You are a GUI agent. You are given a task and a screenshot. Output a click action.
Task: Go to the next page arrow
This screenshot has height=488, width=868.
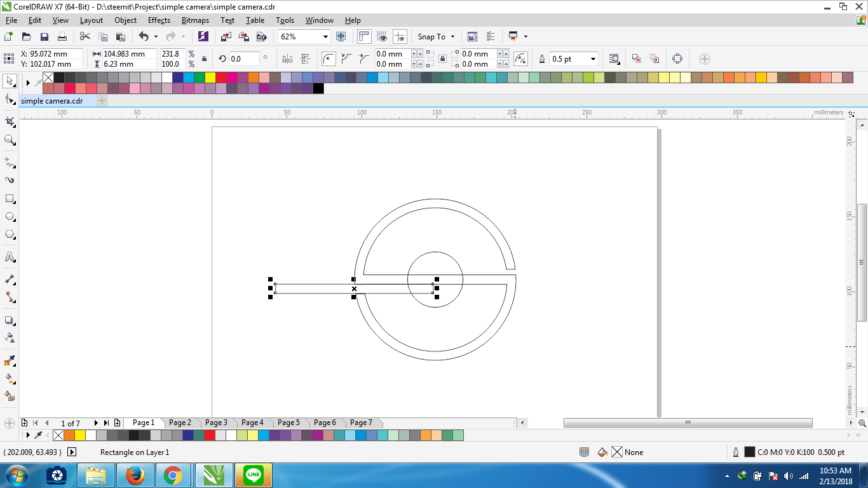point(96,423)
